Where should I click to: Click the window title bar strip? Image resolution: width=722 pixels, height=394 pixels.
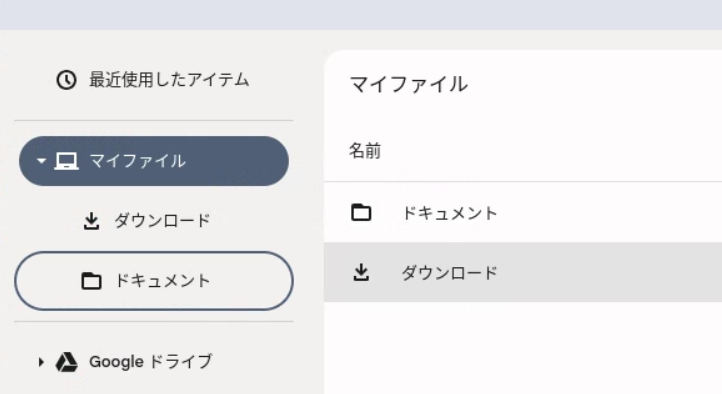pyautogui.click(x=361, y=15)
